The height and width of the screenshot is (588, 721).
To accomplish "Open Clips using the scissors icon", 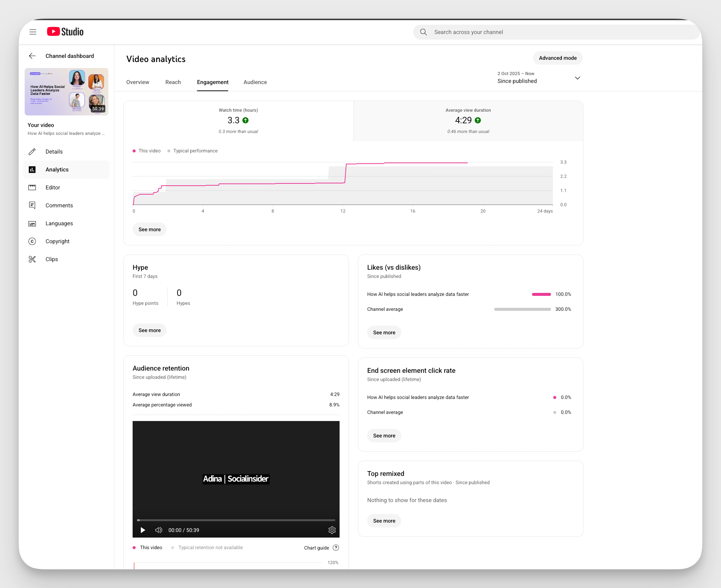I will point(51,259).
